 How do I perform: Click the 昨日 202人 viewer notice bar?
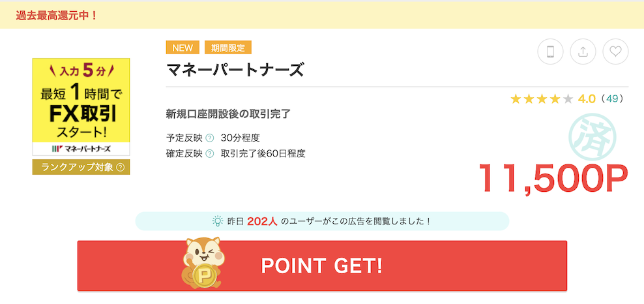point(322,221)
